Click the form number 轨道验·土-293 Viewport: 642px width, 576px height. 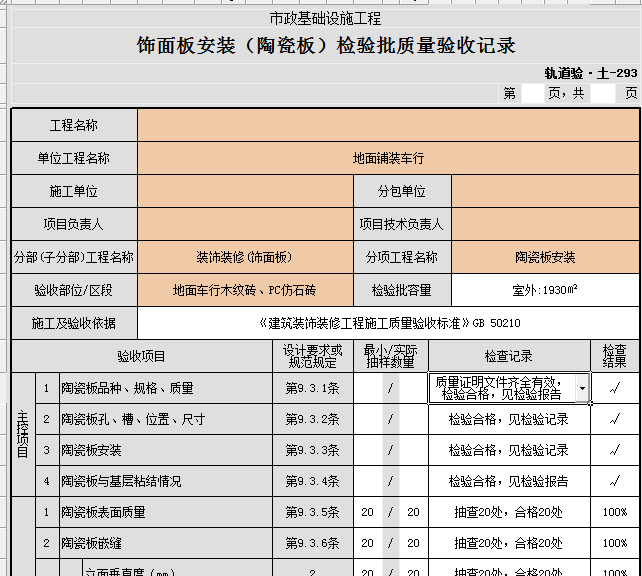[x=591, y=73]
